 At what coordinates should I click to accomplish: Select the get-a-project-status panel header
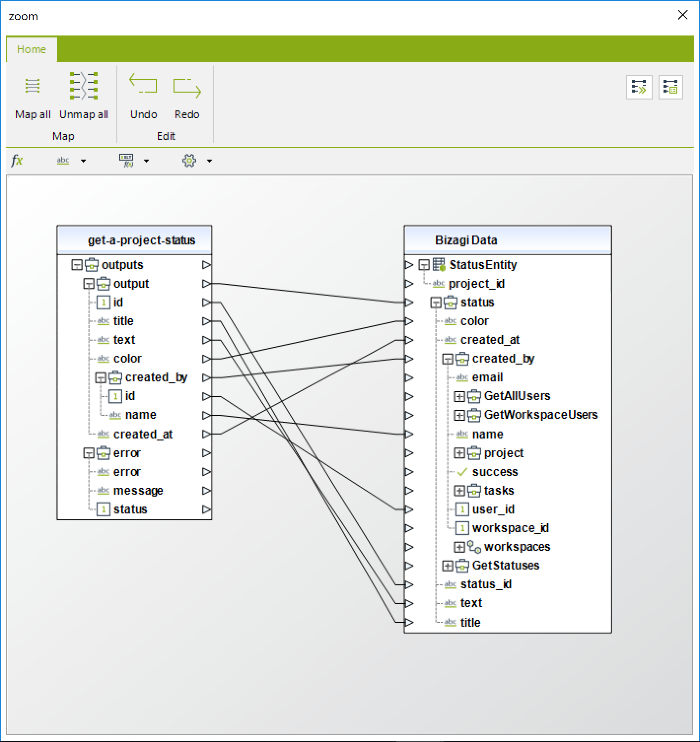(135, 240)
